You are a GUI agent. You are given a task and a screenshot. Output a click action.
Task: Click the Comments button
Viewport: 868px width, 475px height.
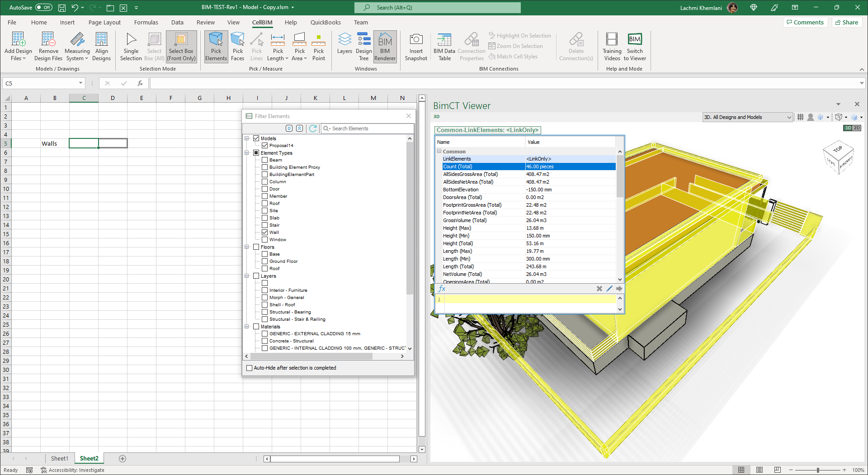tap(805, 23)
